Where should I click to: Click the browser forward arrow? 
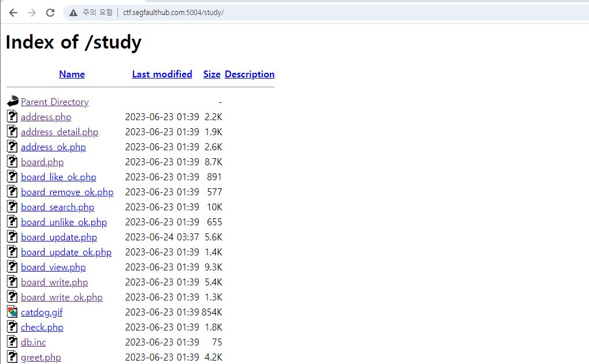[32, 13]
